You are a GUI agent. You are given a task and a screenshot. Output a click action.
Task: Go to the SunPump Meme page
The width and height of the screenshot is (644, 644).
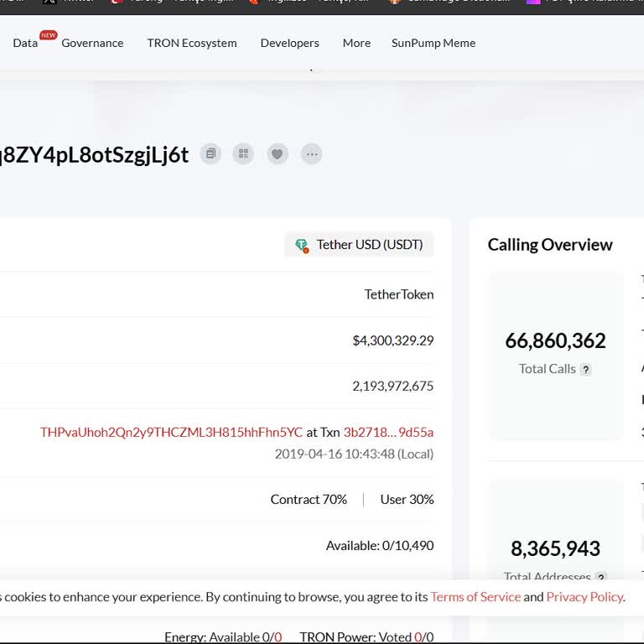point(434,43)
